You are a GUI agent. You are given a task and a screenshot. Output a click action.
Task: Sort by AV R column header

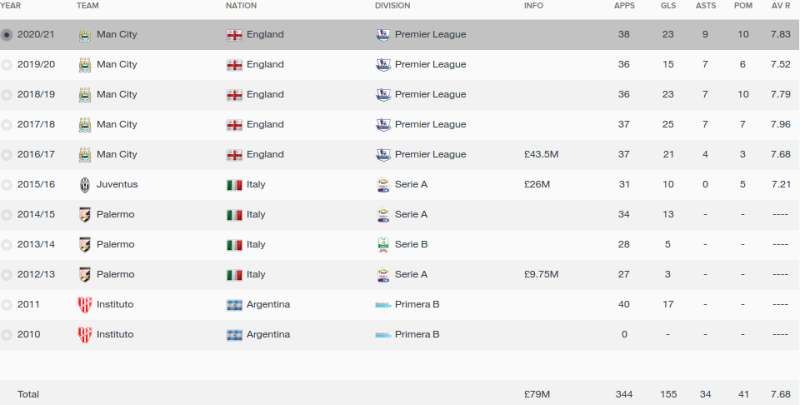[781, 6]
